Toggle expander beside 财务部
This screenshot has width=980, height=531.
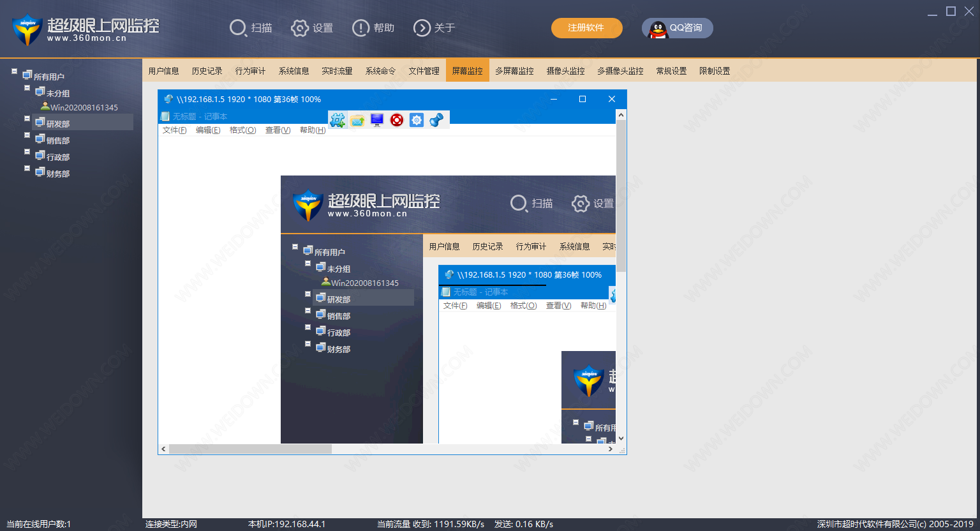[x=27, y=168]
